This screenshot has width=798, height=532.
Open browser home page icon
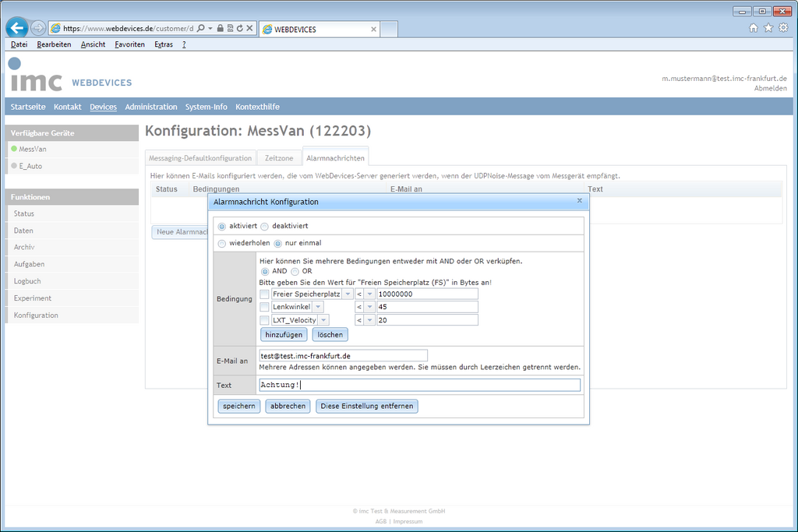pyautogui.click(x=754, y=28)
